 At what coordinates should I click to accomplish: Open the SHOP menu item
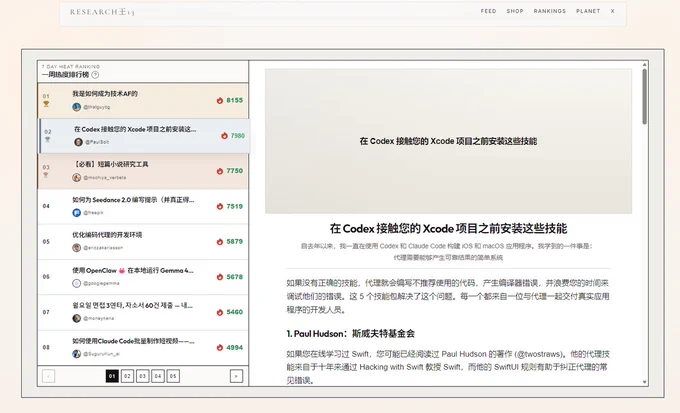515,11
